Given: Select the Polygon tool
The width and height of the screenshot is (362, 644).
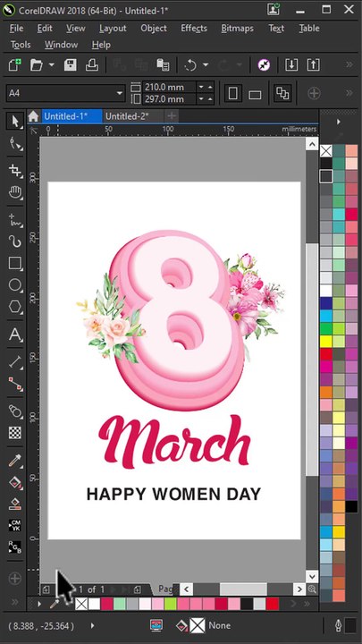Looking at the screenshot, I should point(15,307).
